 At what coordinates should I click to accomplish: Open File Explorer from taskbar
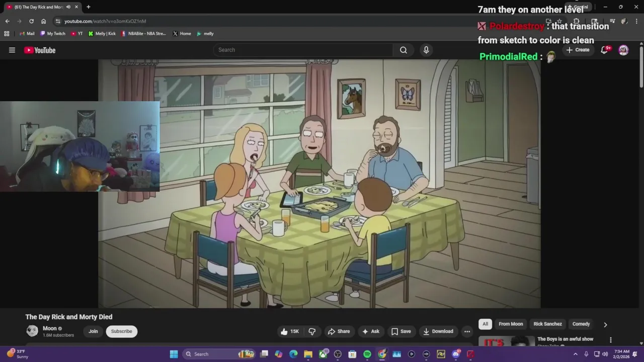pyautogui.click(x=308, y=354)
